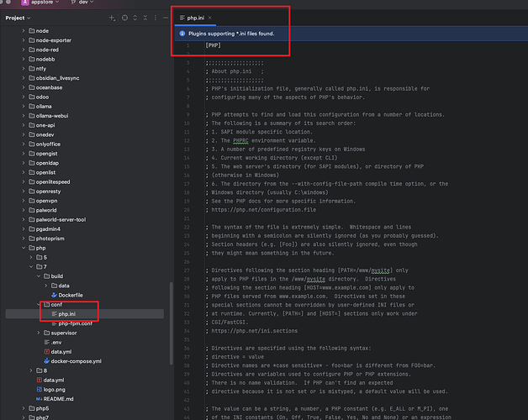Select the onlyoffice folder
The height and width of the screenshot is (420, 528).
click(x=45, y=144)
